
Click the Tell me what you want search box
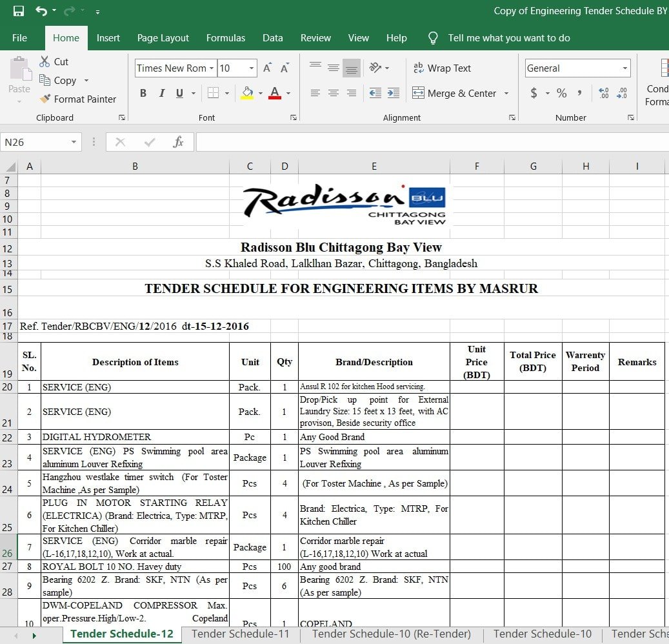pyautogui.click(x=508, y=38)
